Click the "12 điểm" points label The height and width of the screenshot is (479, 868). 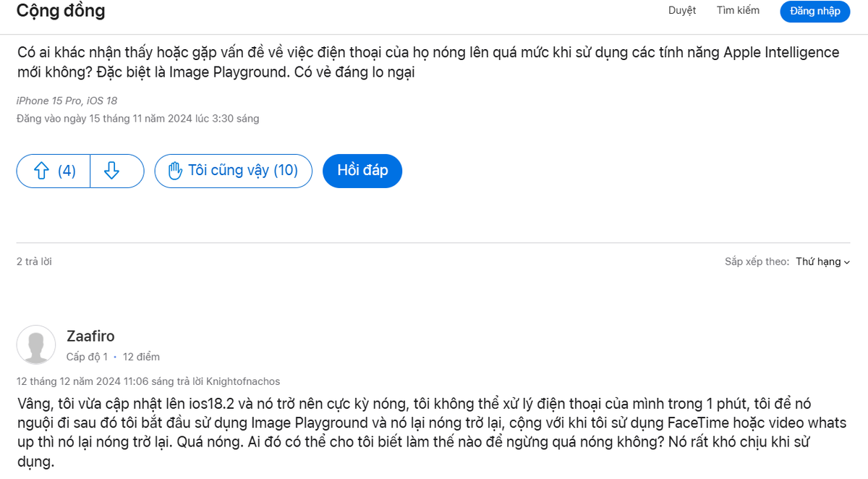140,356
